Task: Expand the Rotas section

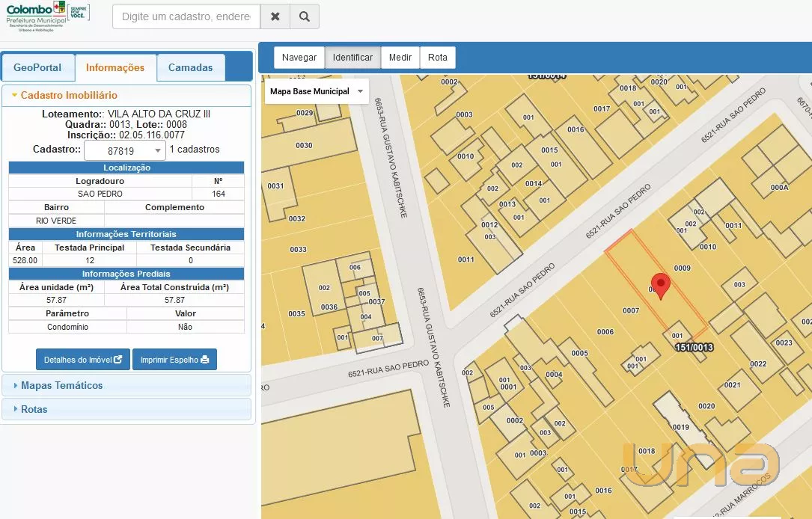Action: tap(34, 409)
